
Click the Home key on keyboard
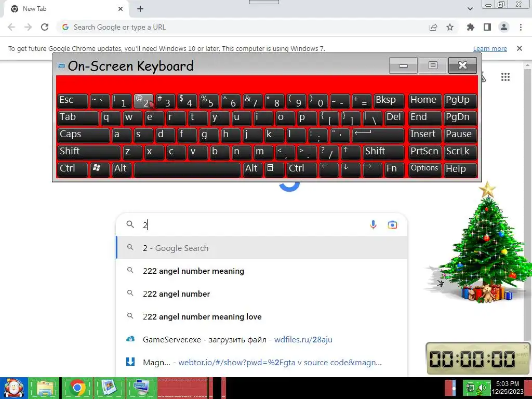425,101
